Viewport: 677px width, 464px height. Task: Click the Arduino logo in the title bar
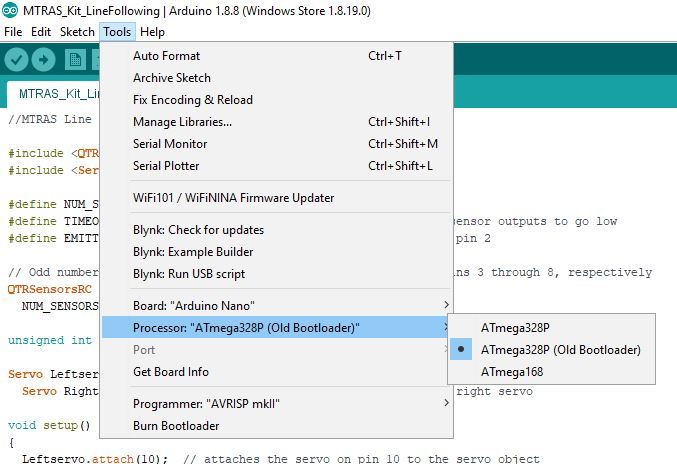click(x=10, y=10)
